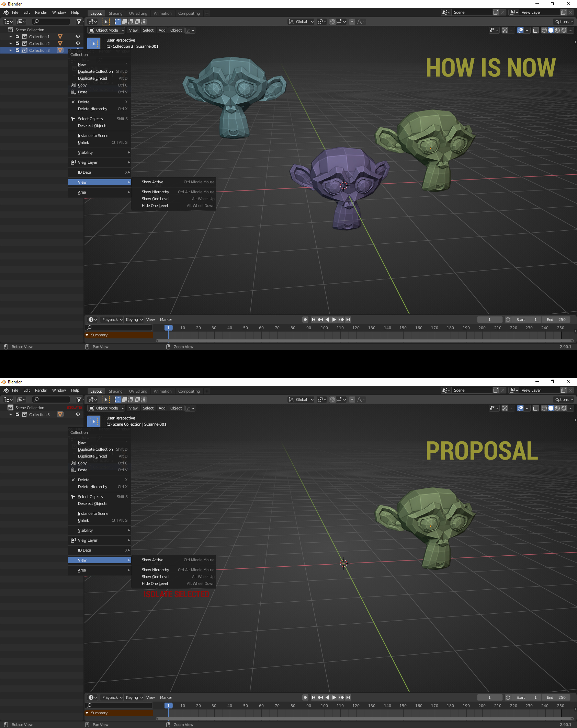Click current frame field in HOW IS NOW timeline
577x728 pixels.
pos(490,320)
